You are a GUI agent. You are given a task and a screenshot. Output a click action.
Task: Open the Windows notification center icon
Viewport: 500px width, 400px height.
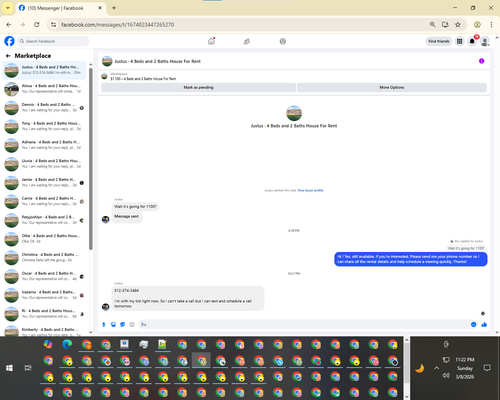(x=487, y=368)
